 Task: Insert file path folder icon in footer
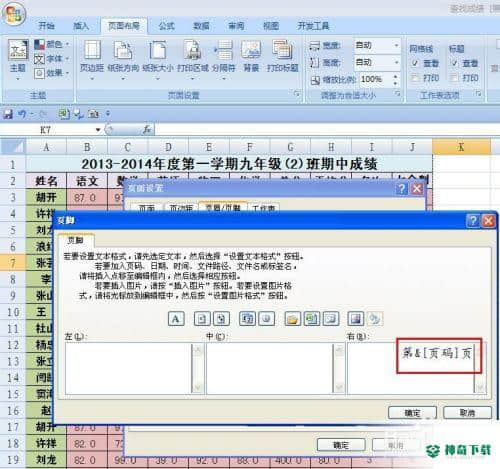[x=292, y=319]
